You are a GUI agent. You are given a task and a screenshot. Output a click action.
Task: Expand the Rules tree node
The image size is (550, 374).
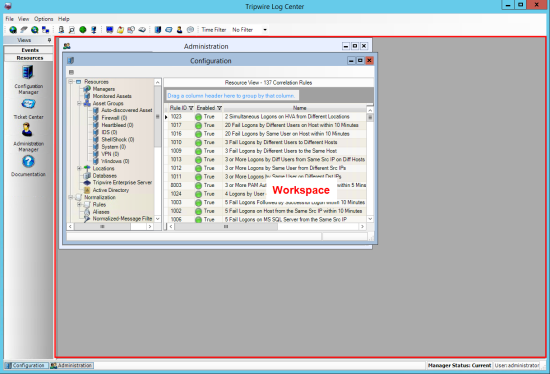point(80,205)
